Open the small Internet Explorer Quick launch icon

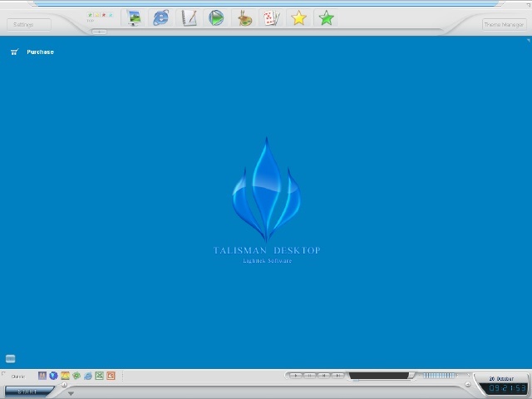88,376
